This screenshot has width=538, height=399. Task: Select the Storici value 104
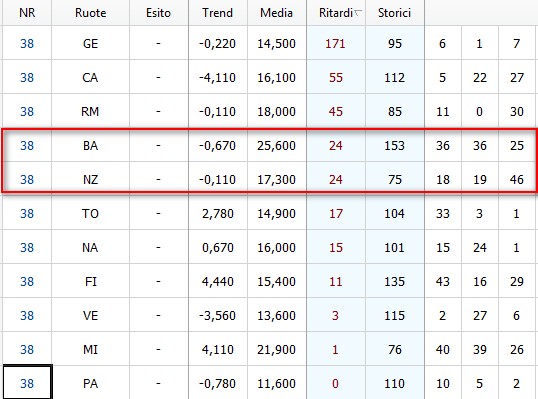(x=395, y=213)
